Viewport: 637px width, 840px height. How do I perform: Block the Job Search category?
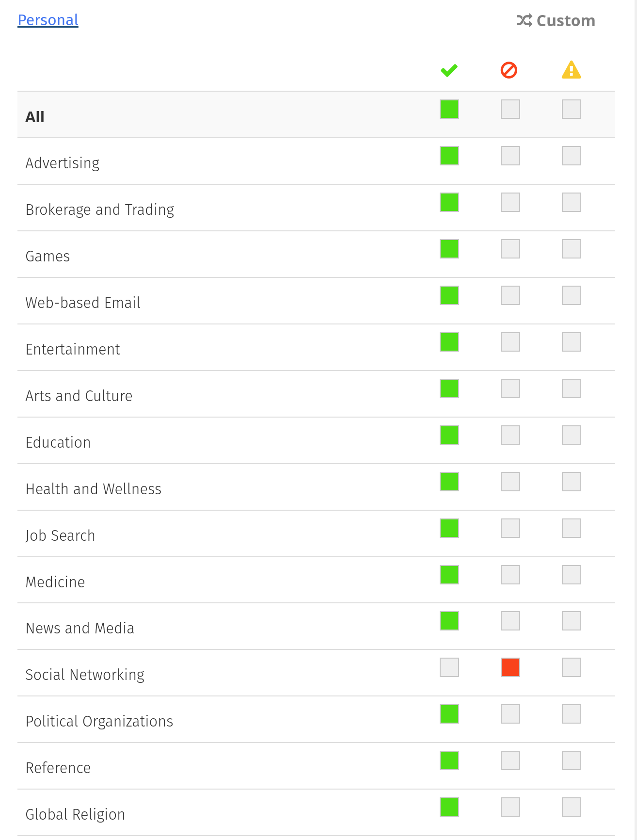coord(510,528)
